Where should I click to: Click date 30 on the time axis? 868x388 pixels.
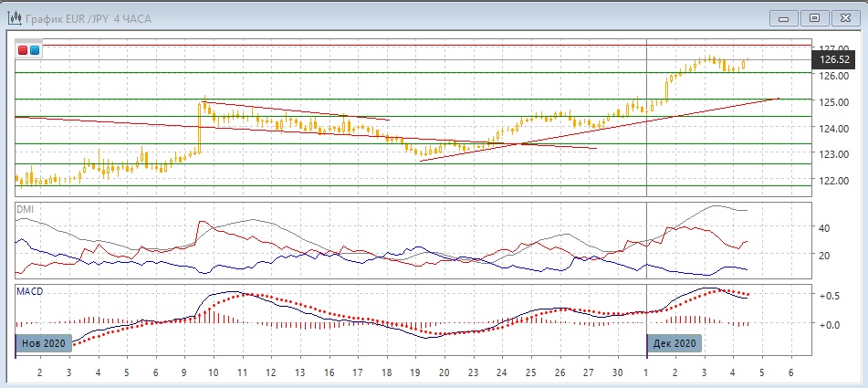tap(618, 372)
